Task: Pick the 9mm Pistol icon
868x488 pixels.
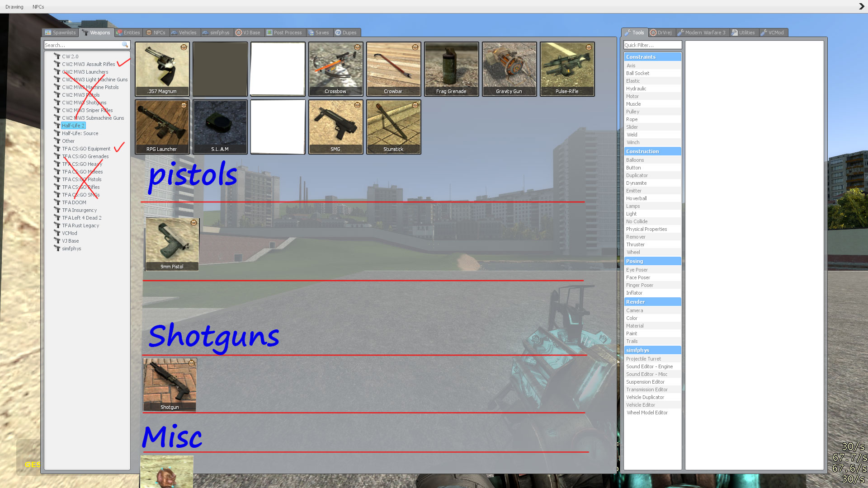Action: pyautogui.click(x=172, y=244)
